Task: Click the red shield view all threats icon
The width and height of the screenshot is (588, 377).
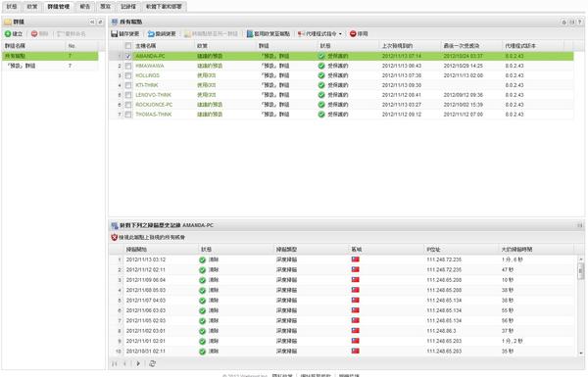Action: click(115, 237)
